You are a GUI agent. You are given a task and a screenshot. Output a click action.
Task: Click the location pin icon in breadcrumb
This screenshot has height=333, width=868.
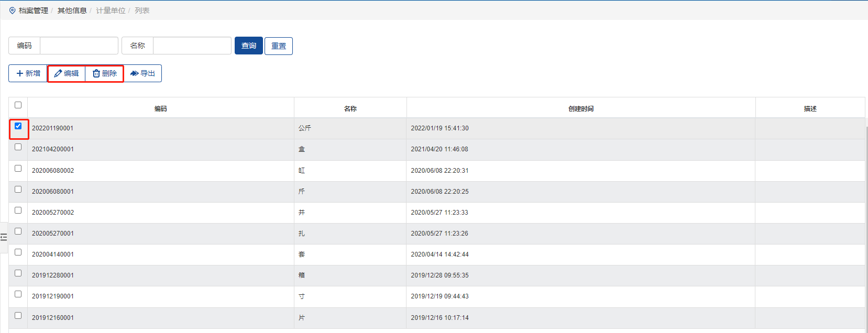coord(13,10)
